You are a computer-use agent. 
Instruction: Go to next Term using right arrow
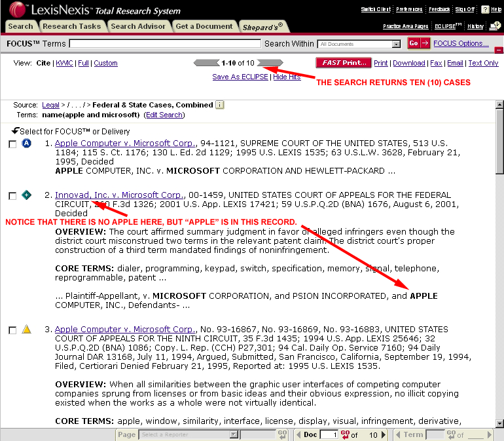coord(490,434)
